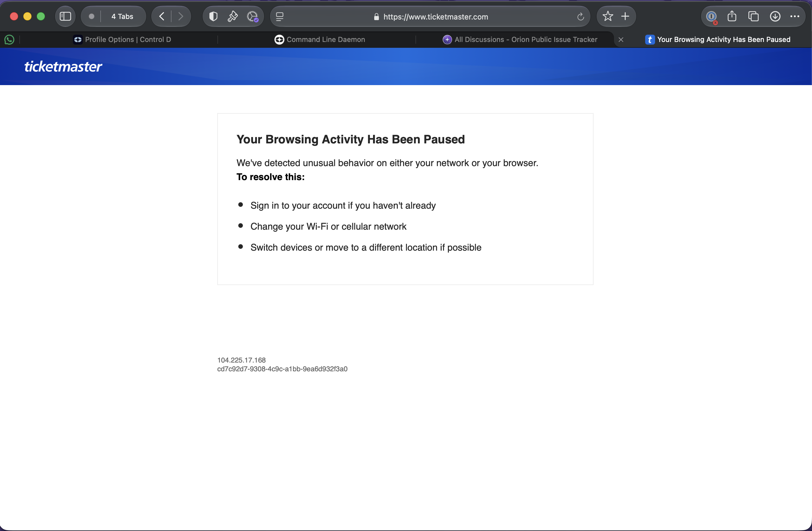
Task: Click the padlock security icon
Action: point(376,17)
